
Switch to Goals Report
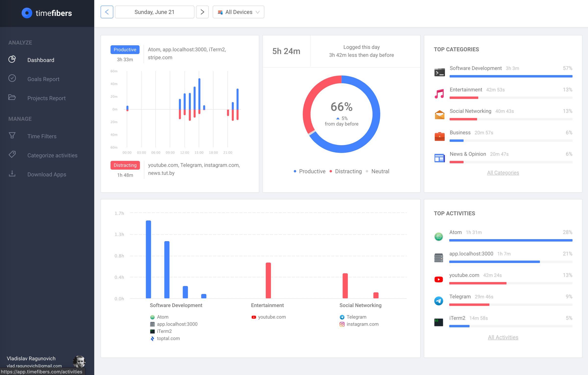43,79
